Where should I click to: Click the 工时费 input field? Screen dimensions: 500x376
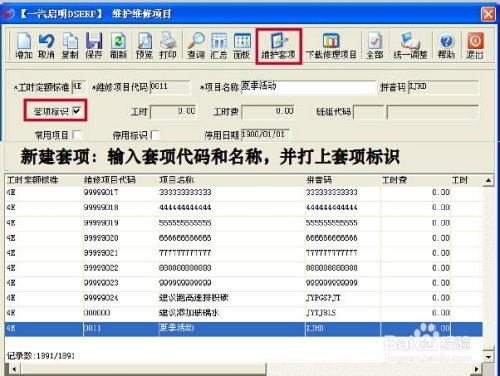[268, 112]
